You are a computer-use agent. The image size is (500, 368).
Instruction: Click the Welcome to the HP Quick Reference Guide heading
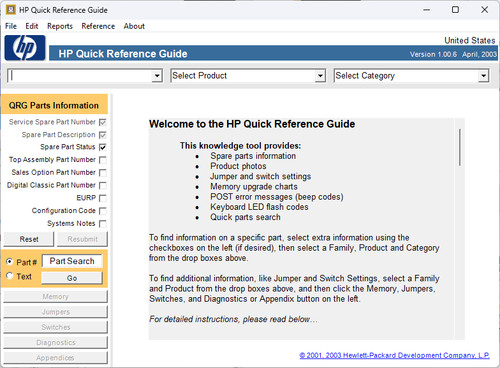click(252, 124)
